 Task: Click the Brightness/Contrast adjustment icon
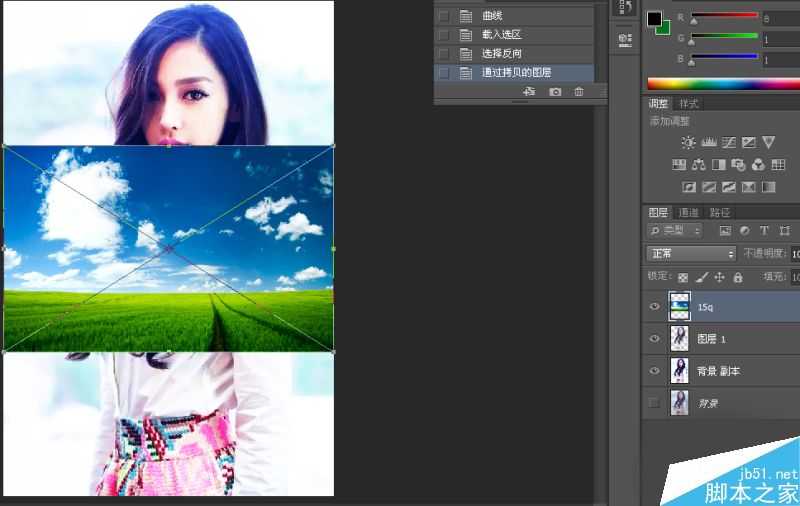(687, 143)
